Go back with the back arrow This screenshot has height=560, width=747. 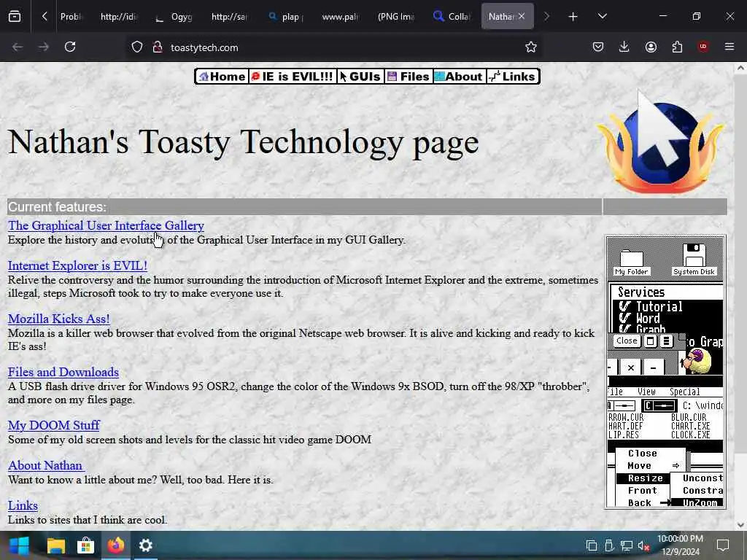pos(18,47)
